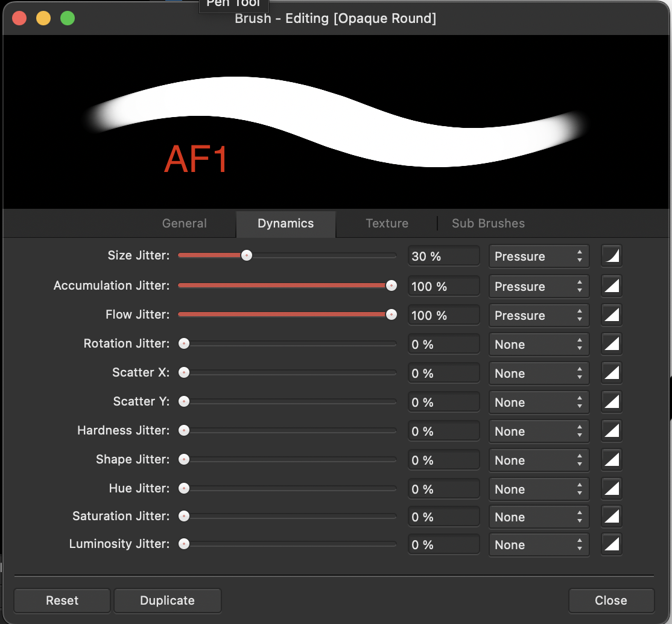Open Scatter Y controller dropdown
This screenshot has width=672, height=624.
pyautogui.click(x=539, y=402)
